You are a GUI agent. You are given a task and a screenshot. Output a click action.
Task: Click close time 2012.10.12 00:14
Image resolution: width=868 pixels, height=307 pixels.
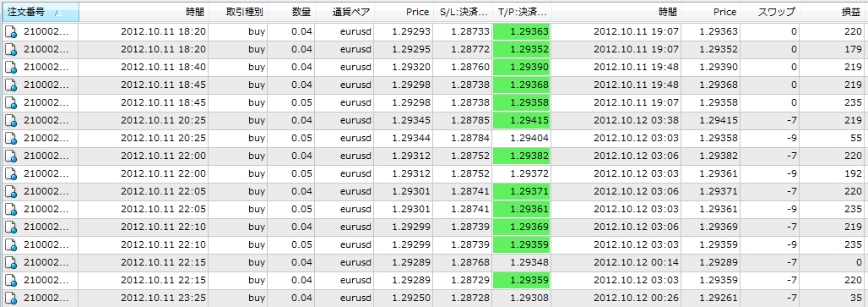[x=636, y=263]
